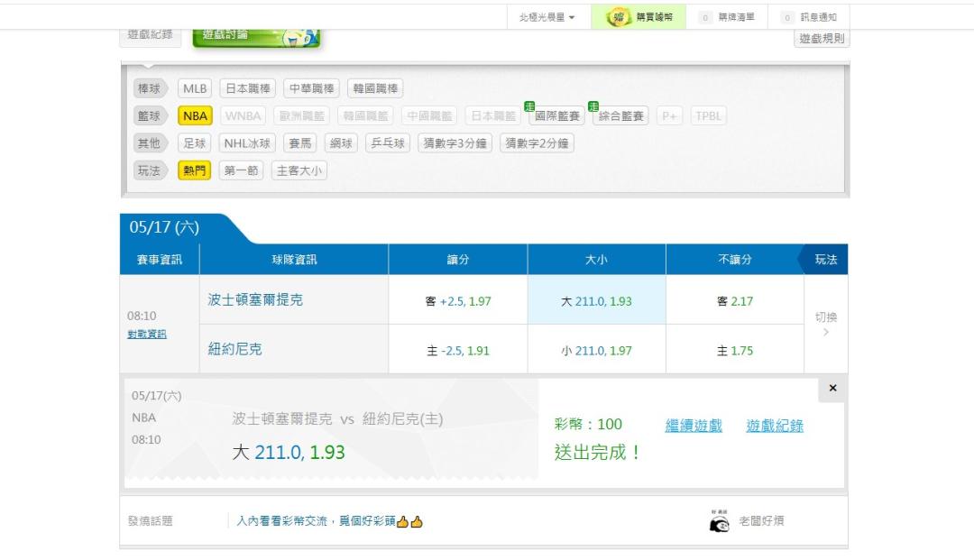Viewport: 974px width, 560px height.
Task: Click the 讓分 column header
Action: tap(458, 260)
